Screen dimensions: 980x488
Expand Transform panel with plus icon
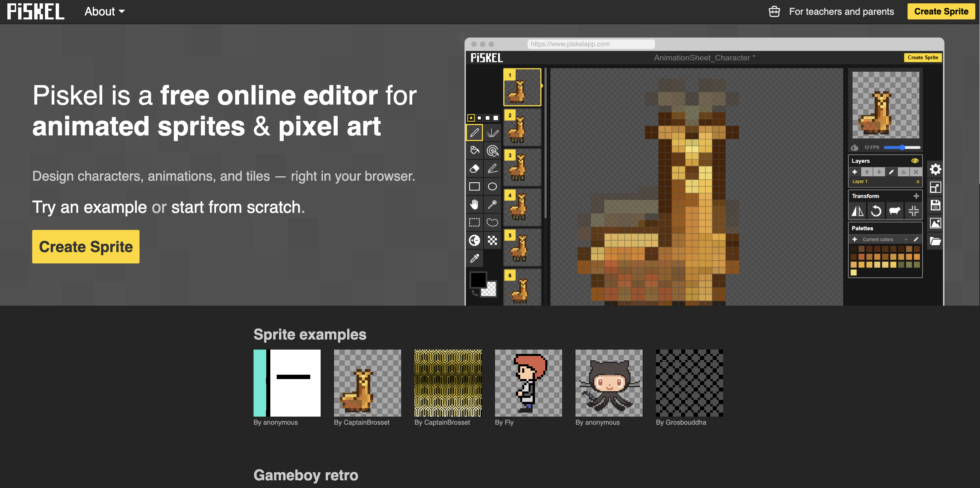click(x=916, y=196)
